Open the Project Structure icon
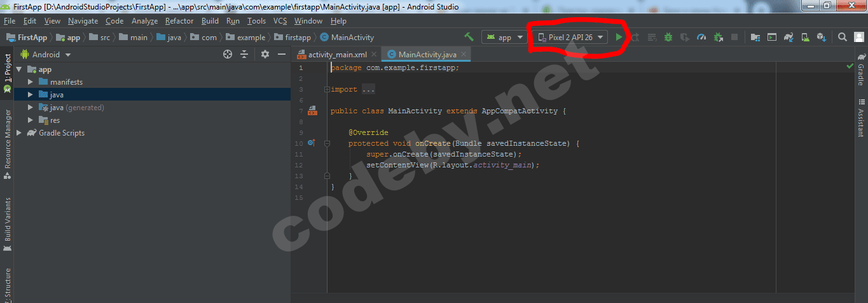Viewport: 868px width, 303px height. 755,37
